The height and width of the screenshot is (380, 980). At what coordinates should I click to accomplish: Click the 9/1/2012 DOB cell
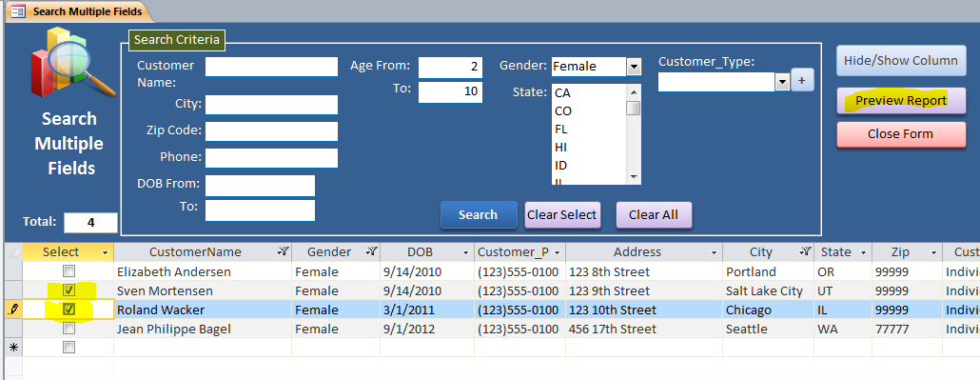coord(427,328)
